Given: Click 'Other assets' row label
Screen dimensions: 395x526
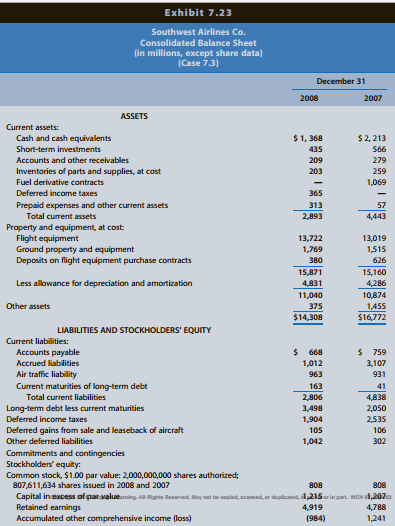Looking at the screenshot, I should click(x=28, y=306).
